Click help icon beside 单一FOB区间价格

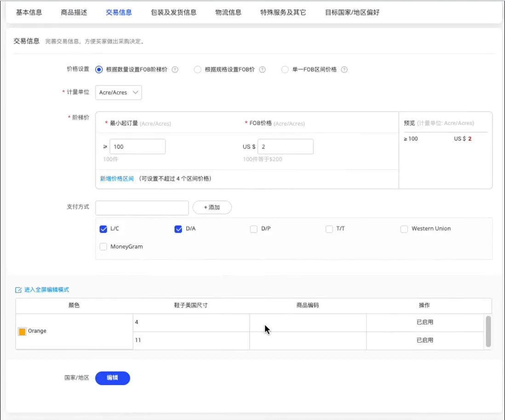click(344, 70)
